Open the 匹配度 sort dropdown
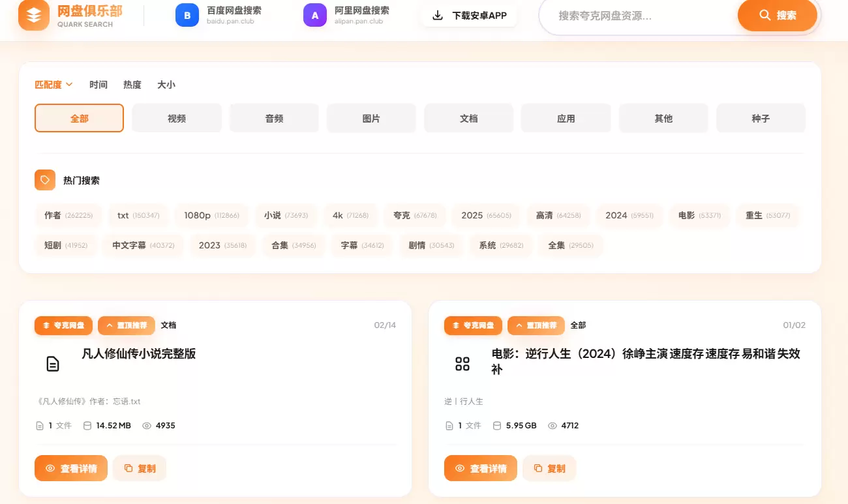 point(53,84)
